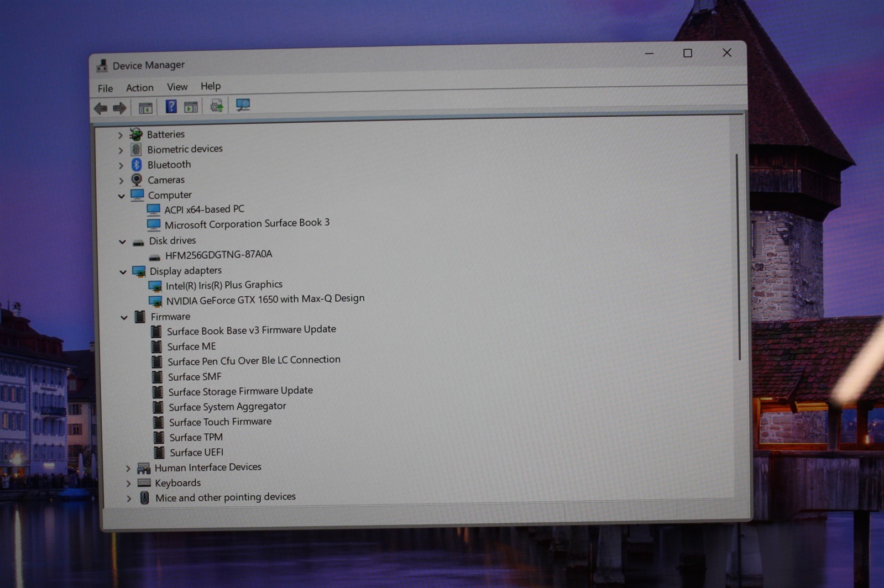Select Surface TPM firmware entry

click(196, 437)
